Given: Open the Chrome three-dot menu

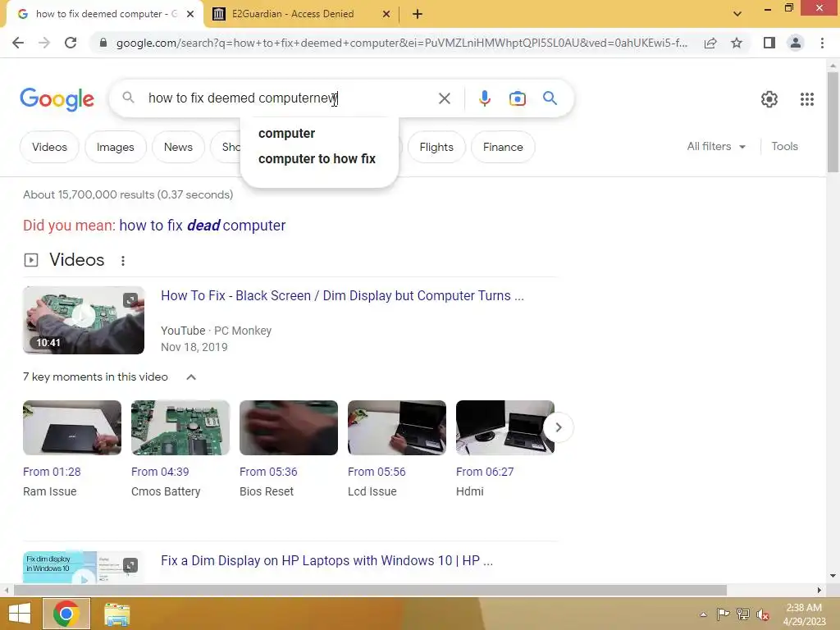Looking at the screenshot, I should pyautogui.click(x=822, y=43).
